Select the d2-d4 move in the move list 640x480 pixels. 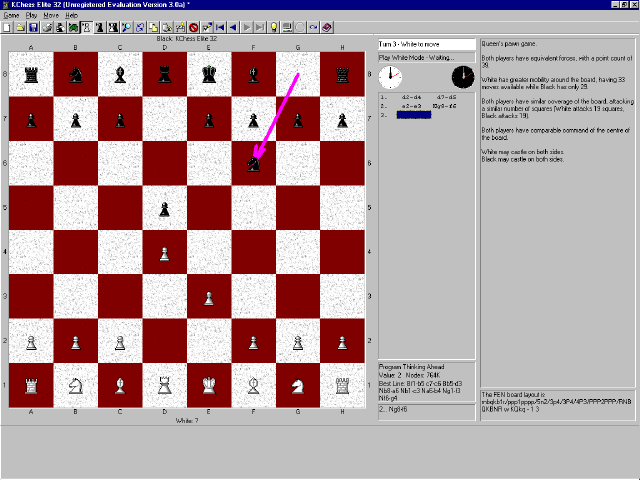[x=409, y=98]
